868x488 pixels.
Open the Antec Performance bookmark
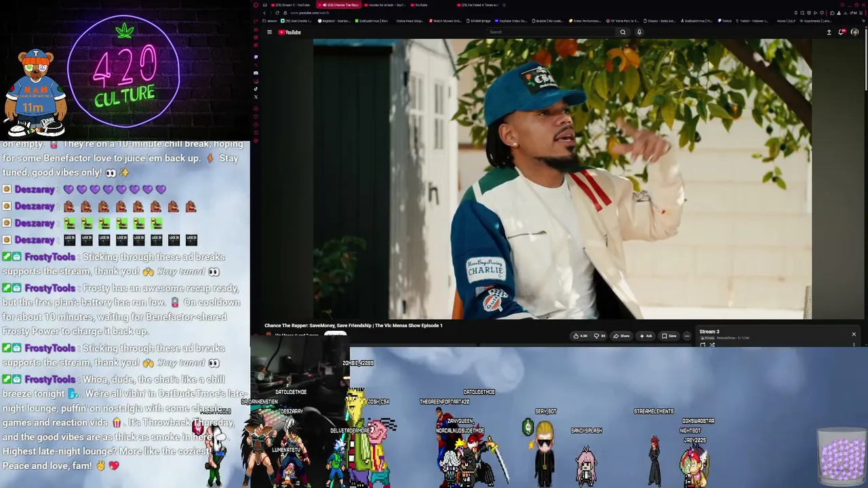pos(586,21)
